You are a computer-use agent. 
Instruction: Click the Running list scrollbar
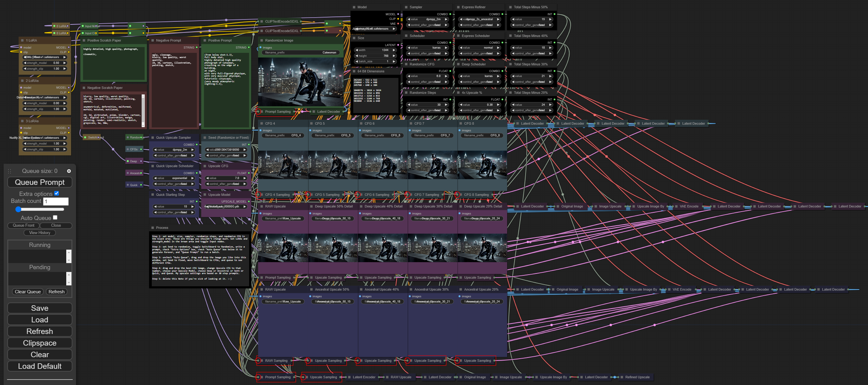[x=69, y=256]
